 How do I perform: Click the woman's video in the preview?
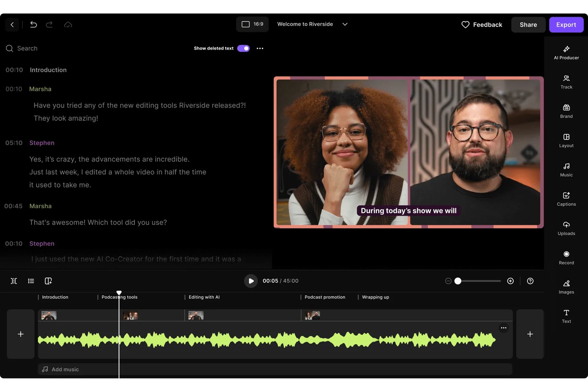tap(342, 152)
